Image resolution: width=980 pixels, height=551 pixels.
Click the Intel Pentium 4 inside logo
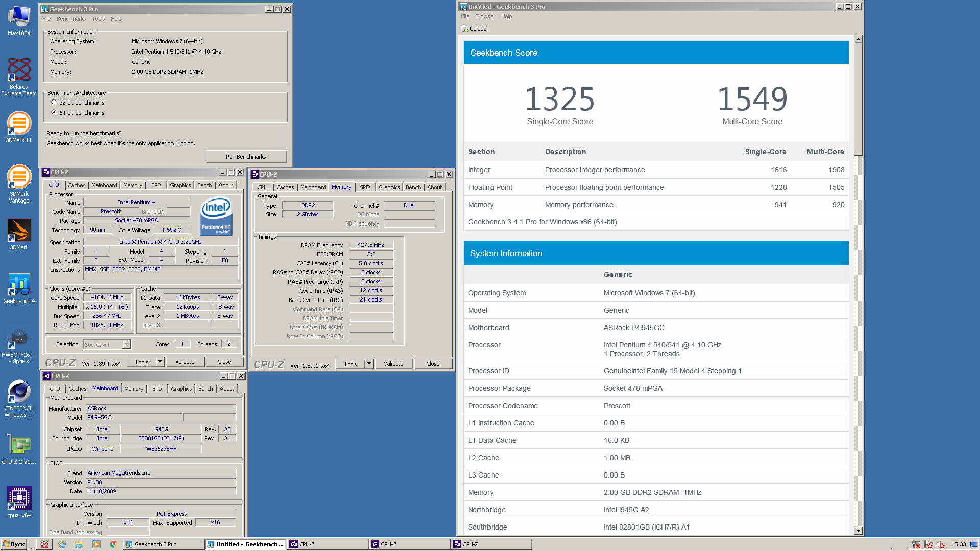pos(216,216)
